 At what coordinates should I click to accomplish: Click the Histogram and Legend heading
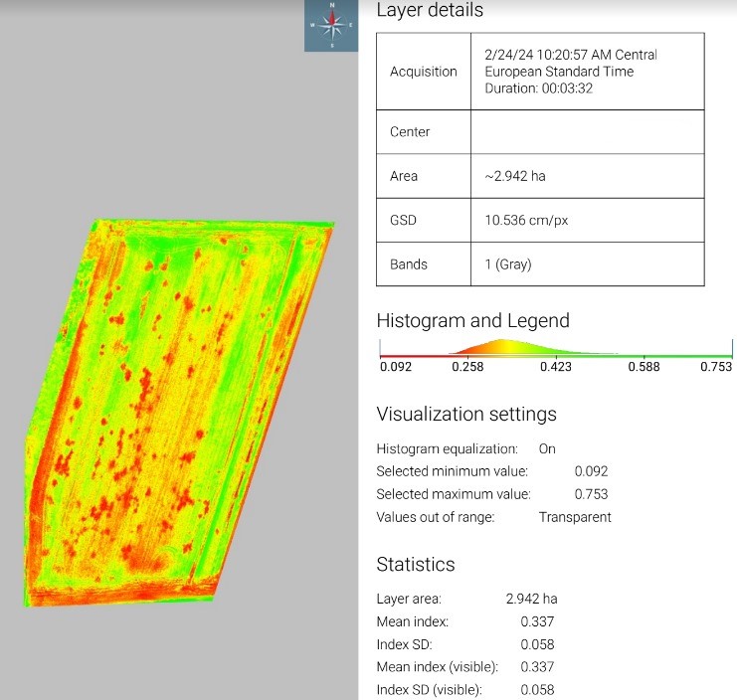click(472, 320)
